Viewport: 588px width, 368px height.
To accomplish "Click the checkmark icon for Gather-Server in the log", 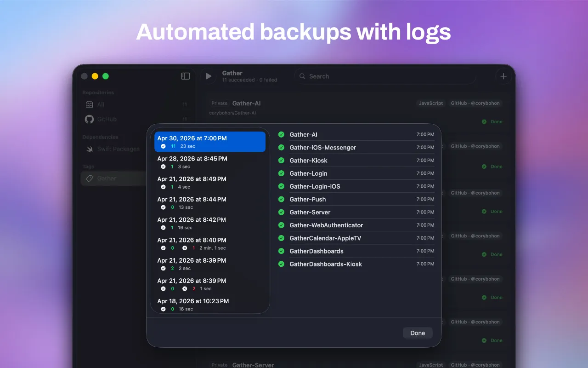I will click(281, 212).
